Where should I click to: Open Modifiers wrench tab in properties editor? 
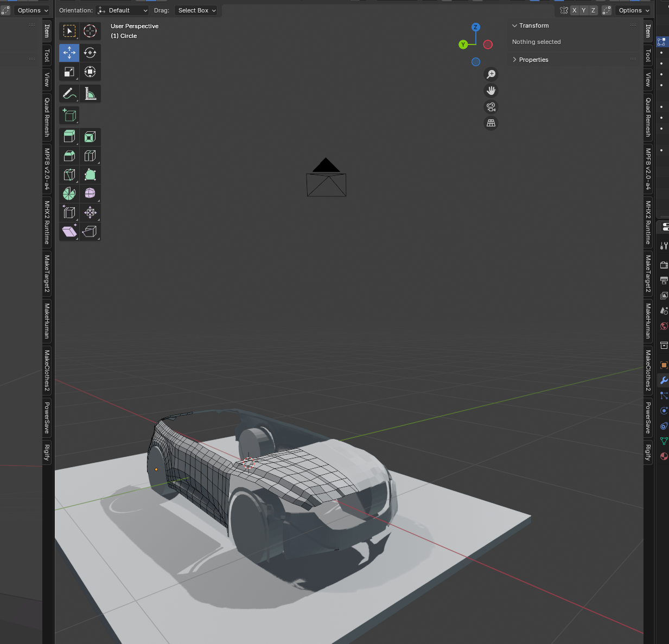[664, 380]
